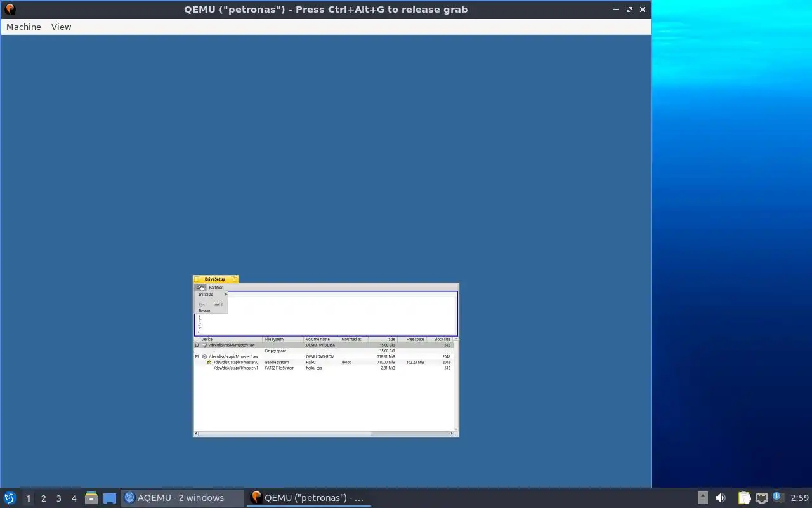Open the file manager from the panel
This screenshot has width=812, height=508.
91,498
